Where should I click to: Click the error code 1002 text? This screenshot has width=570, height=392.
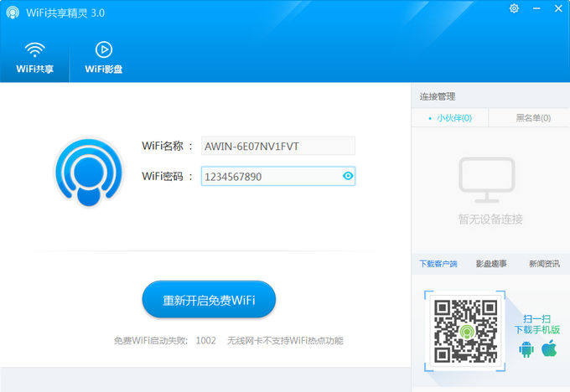tap(205, 341)
